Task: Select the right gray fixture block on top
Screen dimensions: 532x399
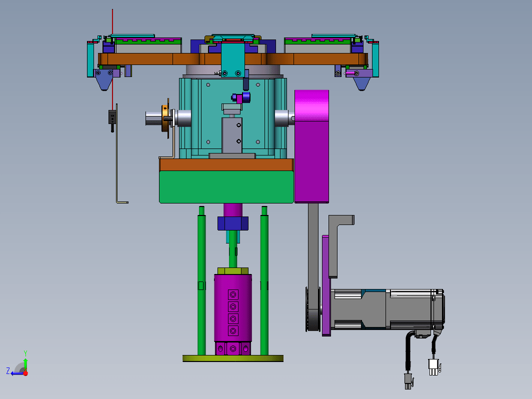Action: [x=317, y=48]
